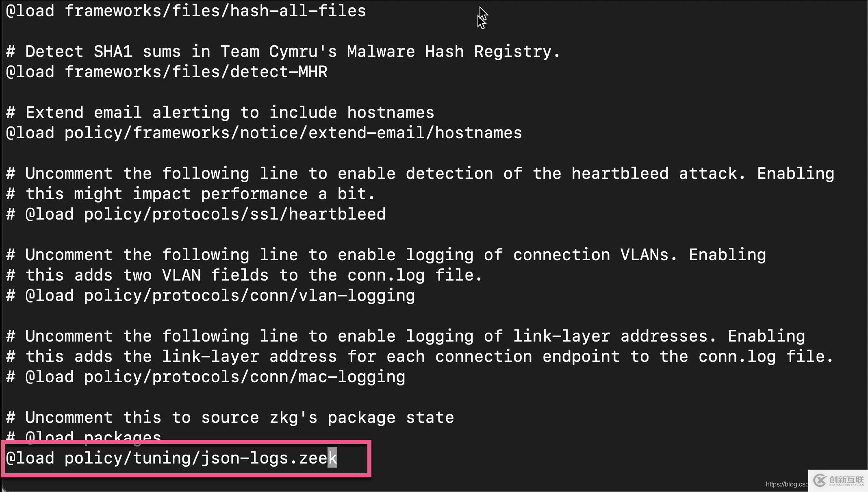Screen dimensions: 868x492
Task: Click the 'adds two VLAN fields' comment line
Action: click(244, 275)
